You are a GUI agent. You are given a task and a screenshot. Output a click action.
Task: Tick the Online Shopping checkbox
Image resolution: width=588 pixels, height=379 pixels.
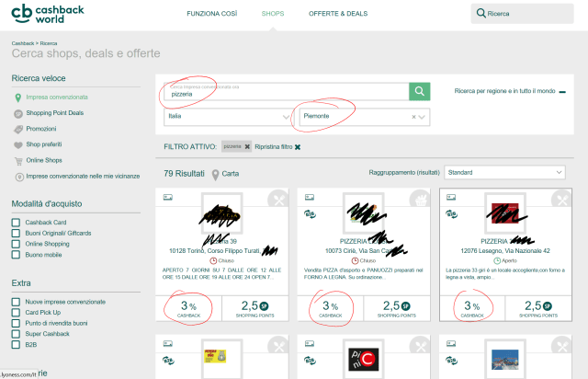16,244
